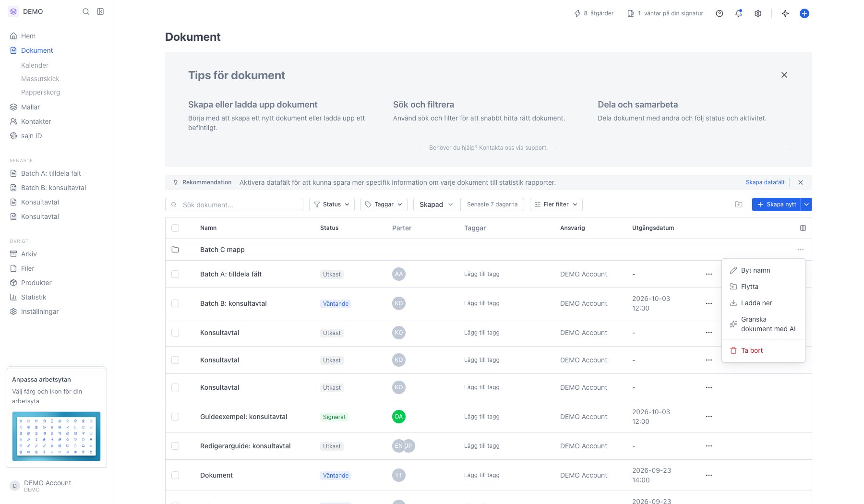The image size is (864, 504).
Task: Click the new folder icon beside Skapa nytt
Action: click(x=739, y=204)
